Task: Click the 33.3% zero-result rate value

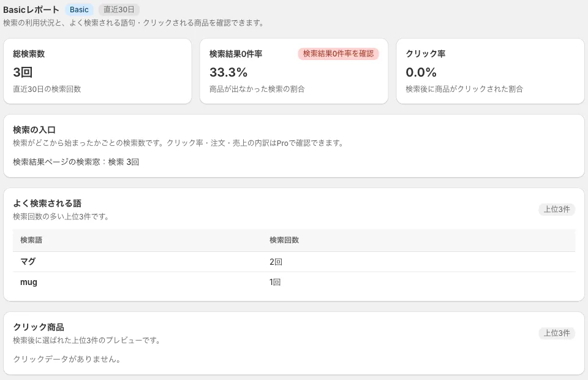Action: tap(228, 72)
